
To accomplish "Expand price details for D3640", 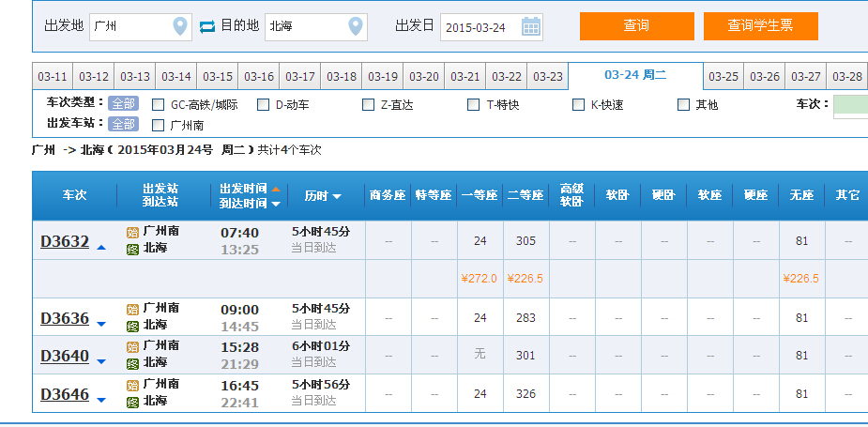I will click(100, 361).
